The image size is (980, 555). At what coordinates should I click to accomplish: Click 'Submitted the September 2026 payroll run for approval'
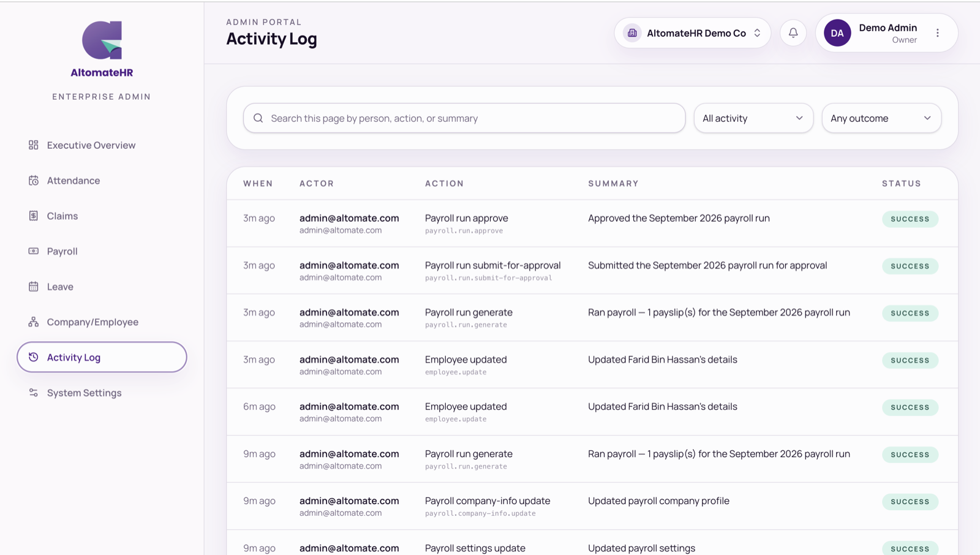[707, 265]
